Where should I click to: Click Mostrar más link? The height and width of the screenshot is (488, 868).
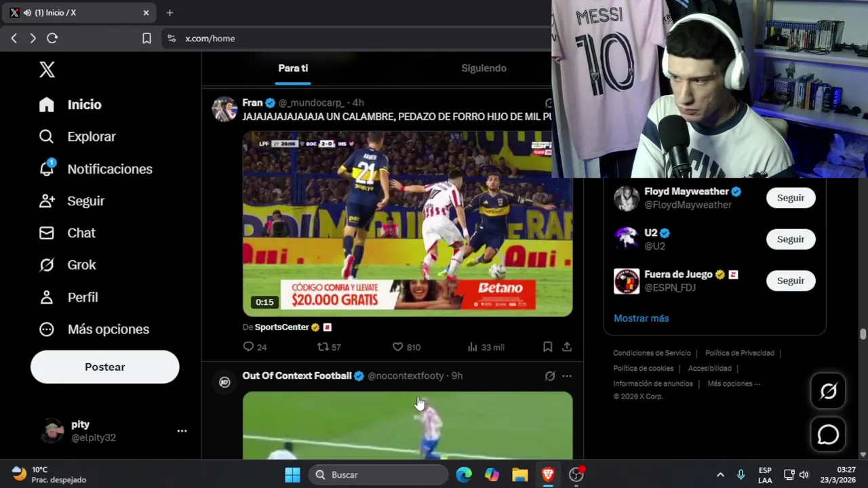click(641, 318)
